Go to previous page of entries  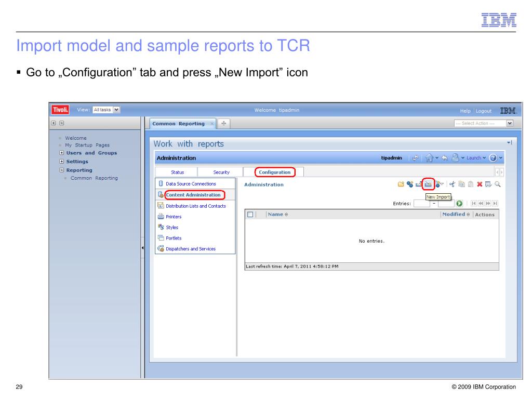[x=481, y=203]
